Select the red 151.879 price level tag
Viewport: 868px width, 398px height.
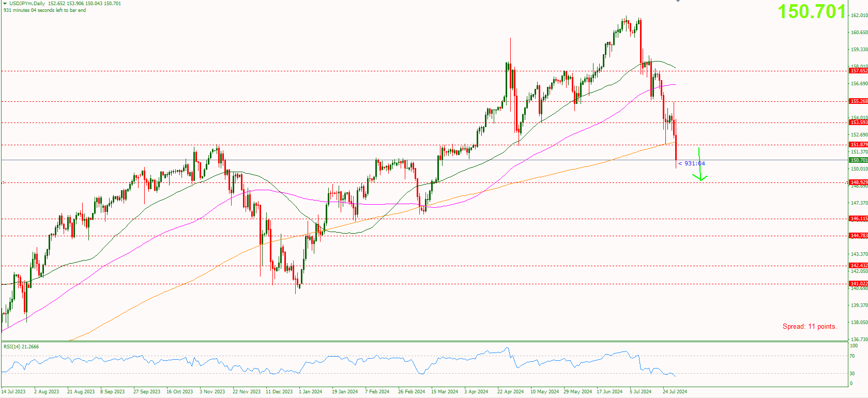(x=859, y=145)
